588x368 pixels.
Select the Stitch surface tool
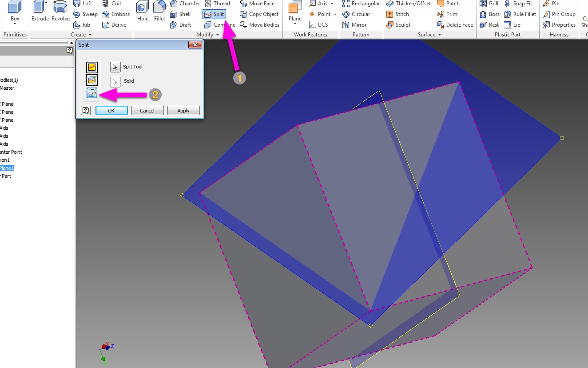pyautogui.click(x=397, y=14)
